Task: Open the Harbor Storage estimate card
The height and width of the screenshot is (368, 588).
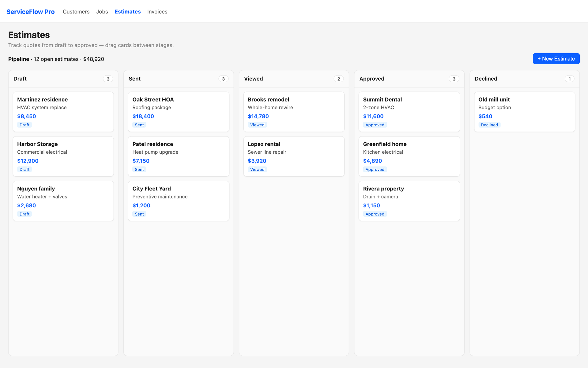Action: [63, 156]
